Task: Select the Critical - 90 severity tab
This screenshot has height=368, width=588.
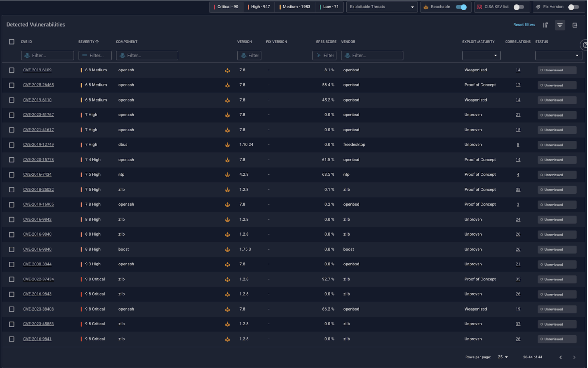Action: click(x=226, y=7)
